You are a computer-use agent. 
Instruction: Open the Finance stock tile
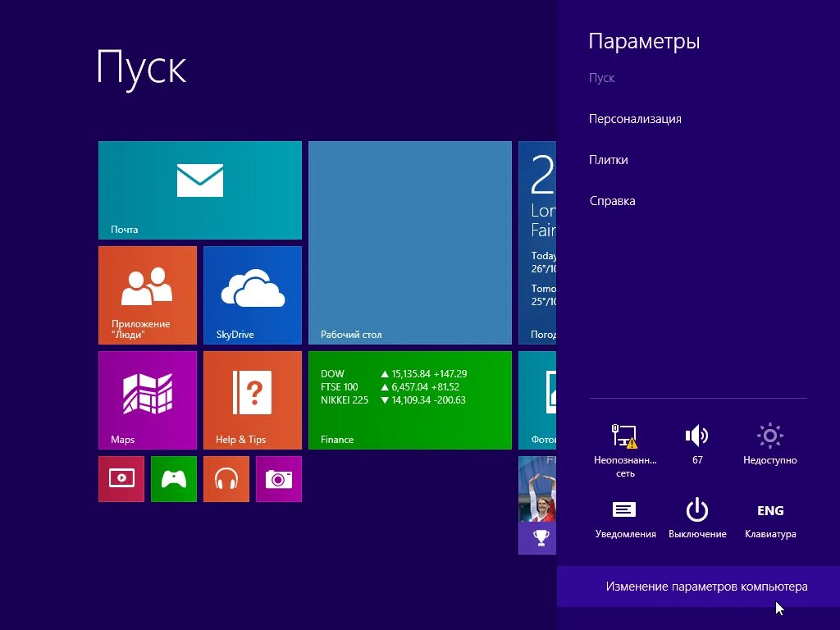coord(410,400)
